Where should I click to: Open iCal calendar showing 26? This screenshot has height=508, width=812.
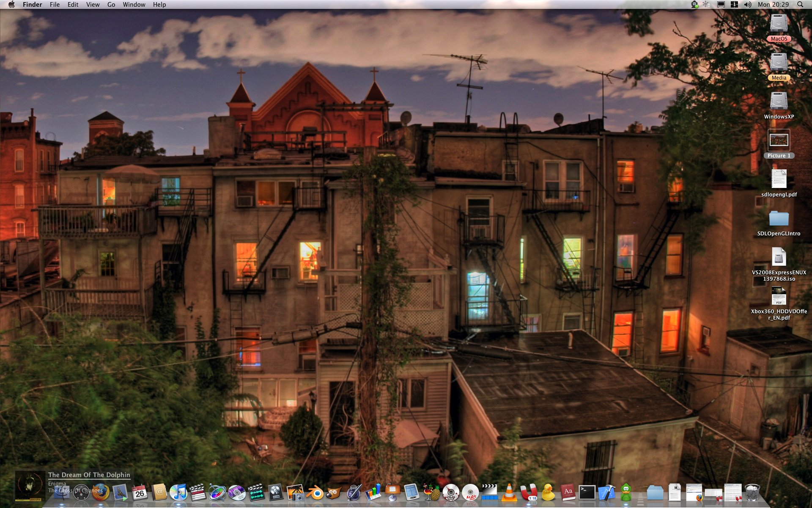click(140, 492)
